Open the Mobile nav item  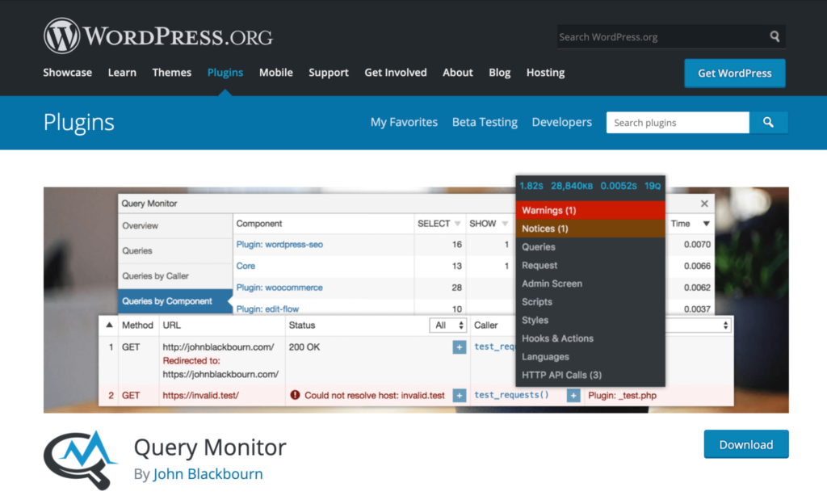(x=276, y=73)
